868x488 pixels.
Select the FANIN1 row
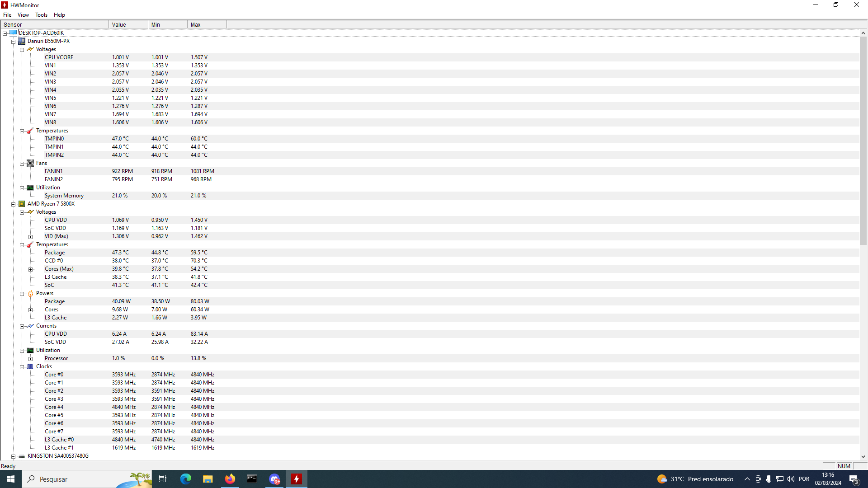tap(429, 171)
